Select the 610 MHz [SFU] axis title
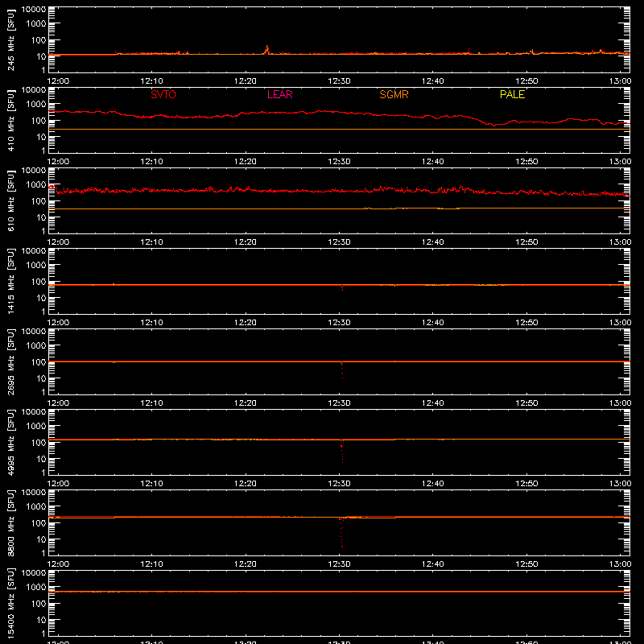 tap(10, 200)
